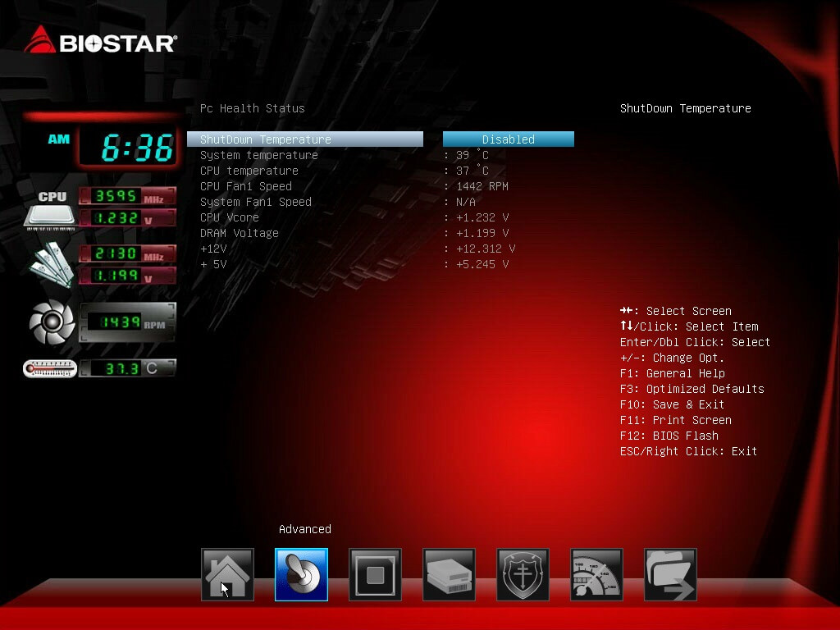Viewport: 840px width, 630px height.
Task: Click the RAM memory sticks icon
Action: point(50,264)
